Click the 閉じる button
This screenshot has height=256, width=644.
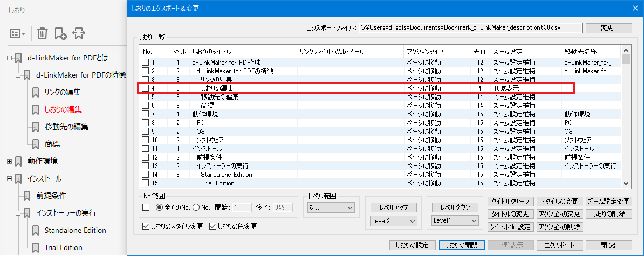click(609, 245)
